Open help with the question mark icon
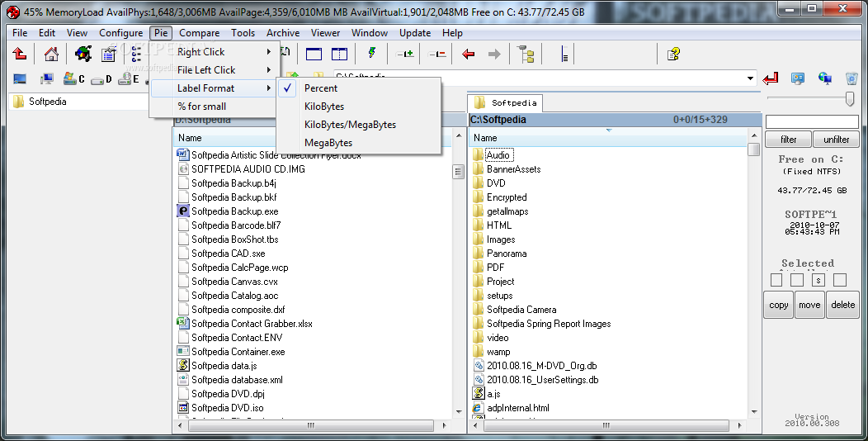This screenshot has width=868, height=441. (x=673, y=54)
